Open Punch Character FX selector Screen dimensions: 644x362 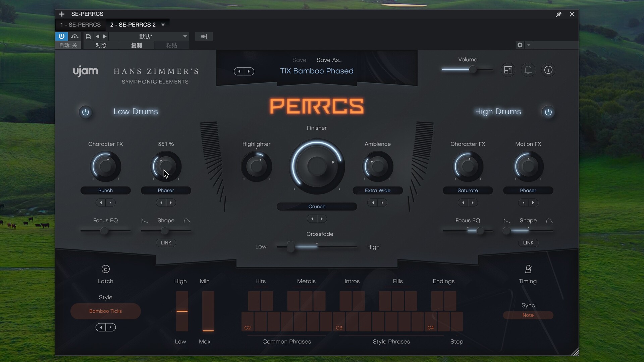[x=105, y=190]
